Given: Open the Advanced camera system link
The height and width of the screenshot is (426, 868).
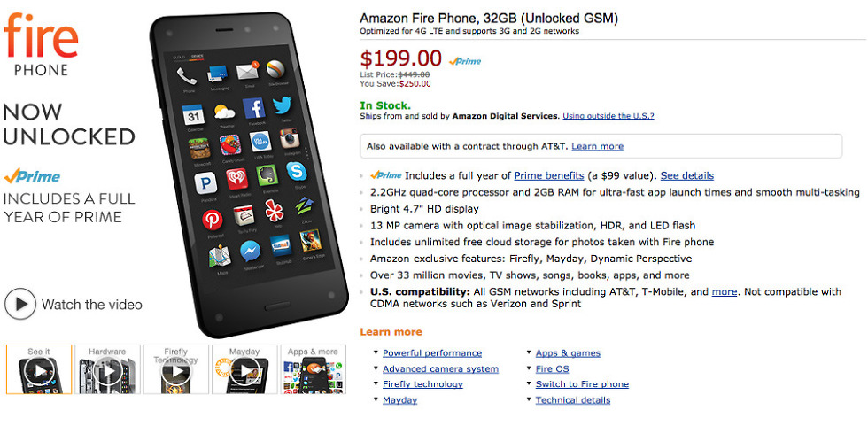Looking at the screenshot, I should coord(440,368).
